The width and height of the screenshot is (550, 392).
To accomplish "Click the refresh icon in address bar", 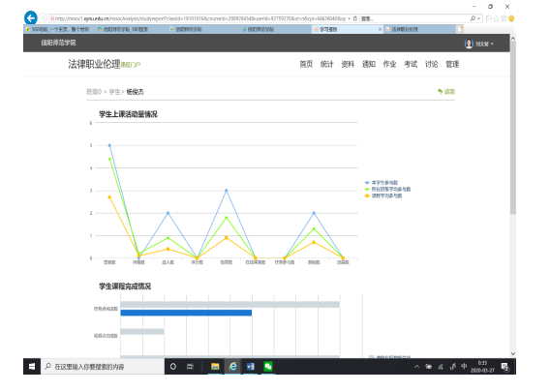I will click(x=355, y=18).
